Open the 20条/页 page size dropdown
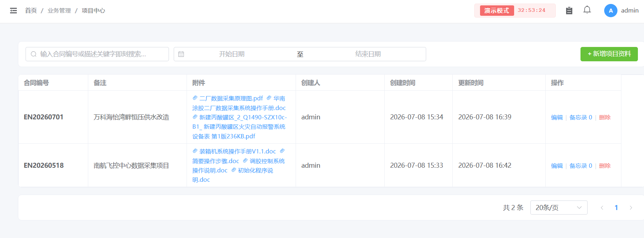The width and height of the screenshot is (644, 238). click(559, 208)
